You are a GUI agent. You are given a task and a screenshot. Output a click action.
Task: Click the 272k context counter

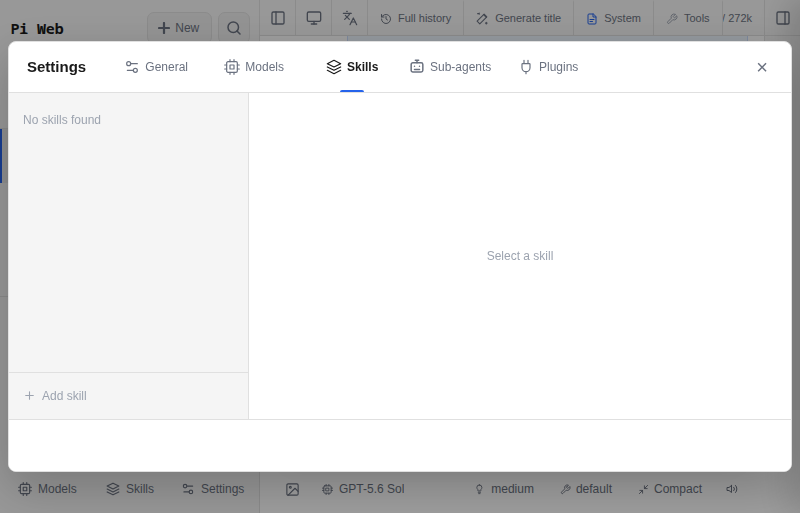click(738, 18)
